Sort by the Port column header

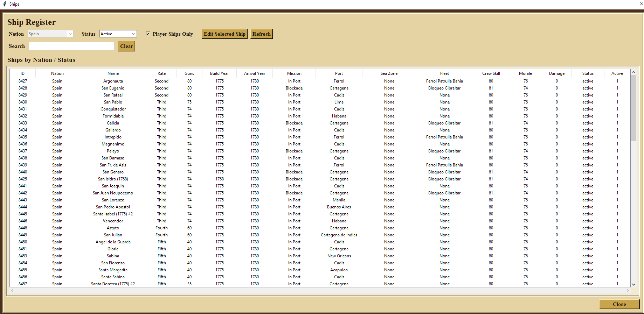(x=339, y=73)
